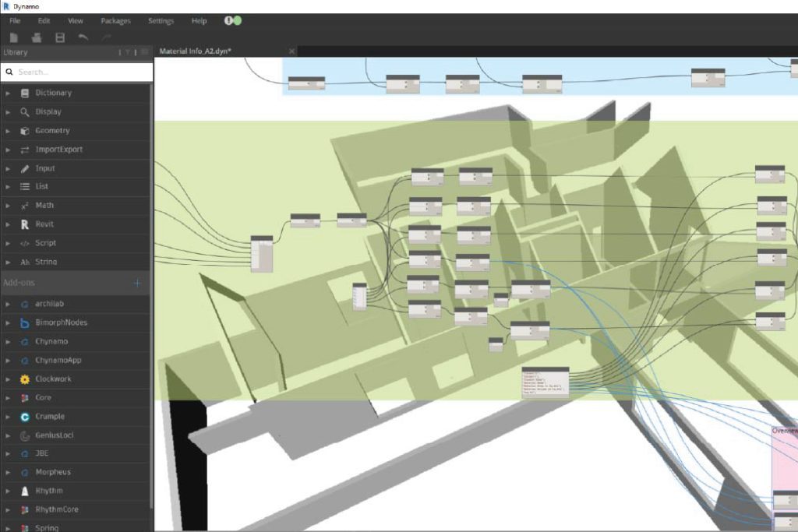This screenshot has height=532, width=798.
Task: Open the Packages menu
Action: coord(115,21)
